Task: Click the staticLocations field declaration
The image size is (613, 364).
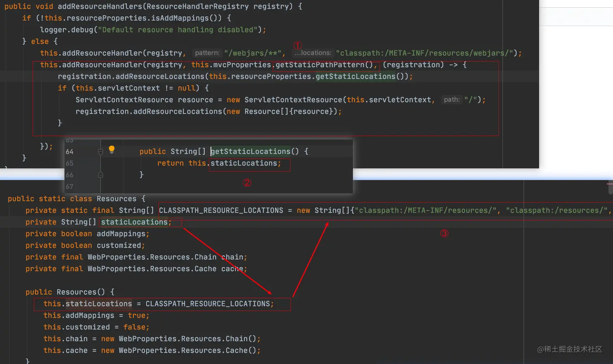Action: click(134, 222)
